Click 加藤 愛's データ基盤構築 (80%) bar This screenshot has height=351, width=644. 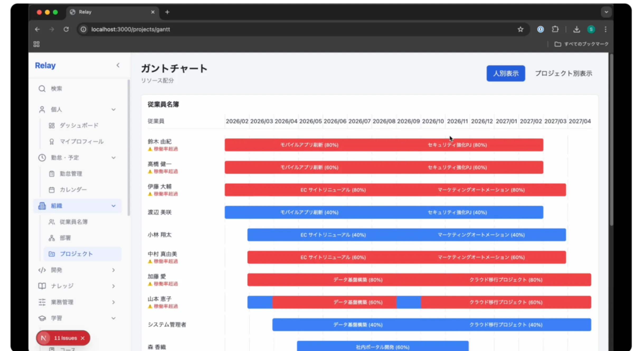[x=358, y=280]
